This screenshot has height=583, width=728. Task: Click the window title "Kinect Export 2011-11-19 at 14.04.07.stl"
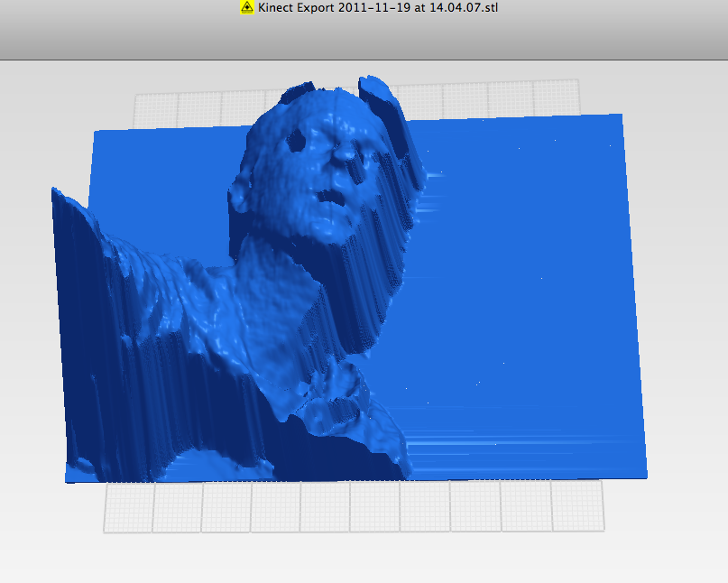378,7
